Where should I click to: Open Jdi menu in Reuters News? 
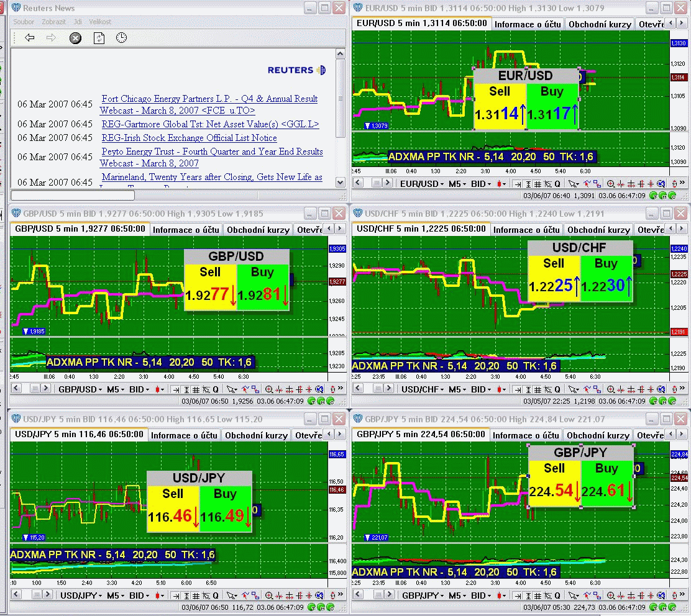pos(78,22)
